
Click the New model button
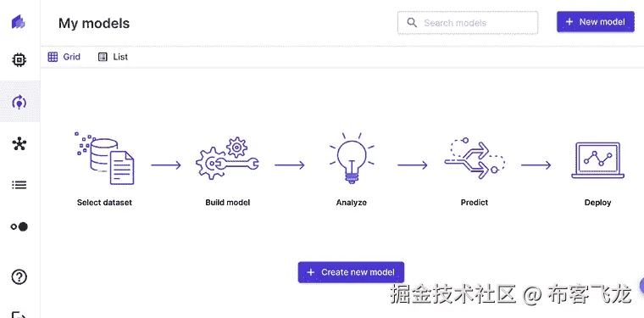click(x=596, y=22)
